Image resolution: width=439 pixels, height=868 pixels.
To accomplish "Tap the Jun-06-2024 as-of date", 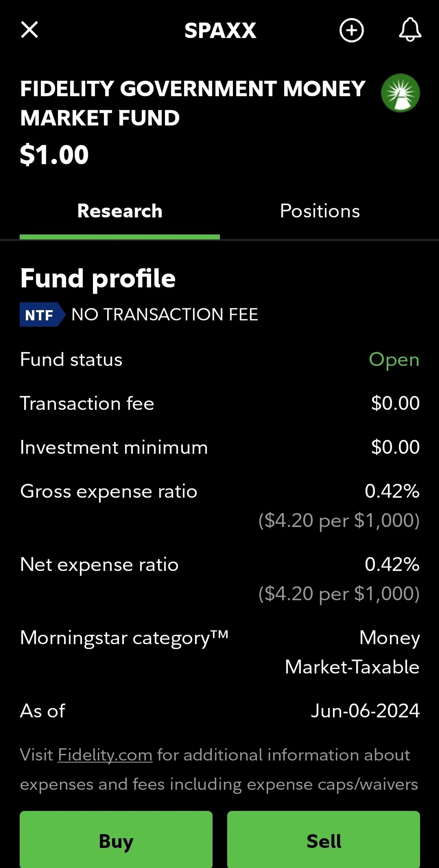I will click(365, 711).
